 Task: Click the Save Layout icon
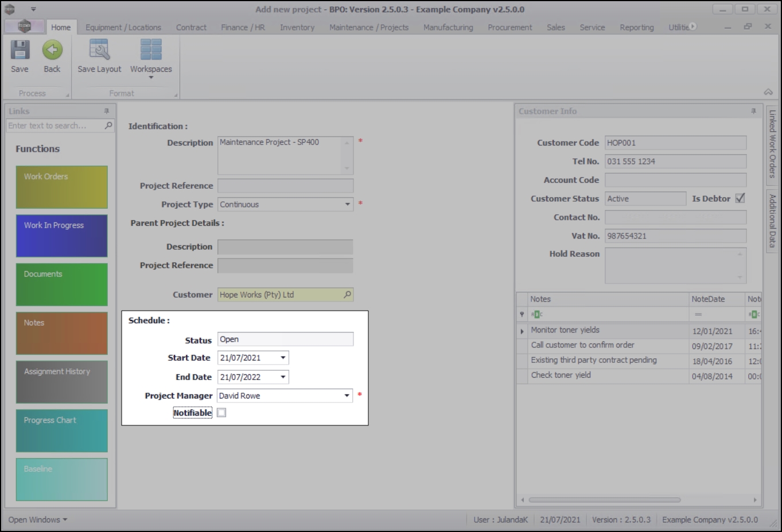coord(99,50)
